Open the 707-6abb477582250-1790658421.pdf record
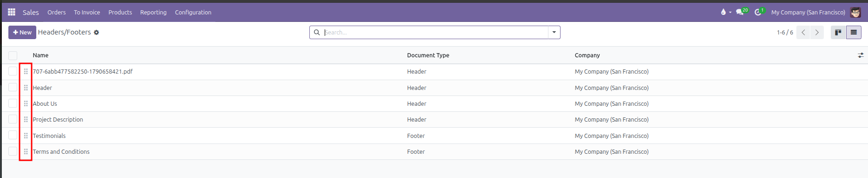Image resolution: width=868 pixels, height=178 pixels. (x=82, y=71)
